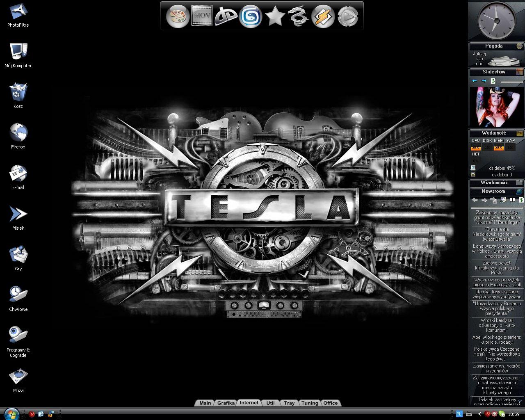
Task: Refresh the Newsroom feed
Action: pos(521,200)
